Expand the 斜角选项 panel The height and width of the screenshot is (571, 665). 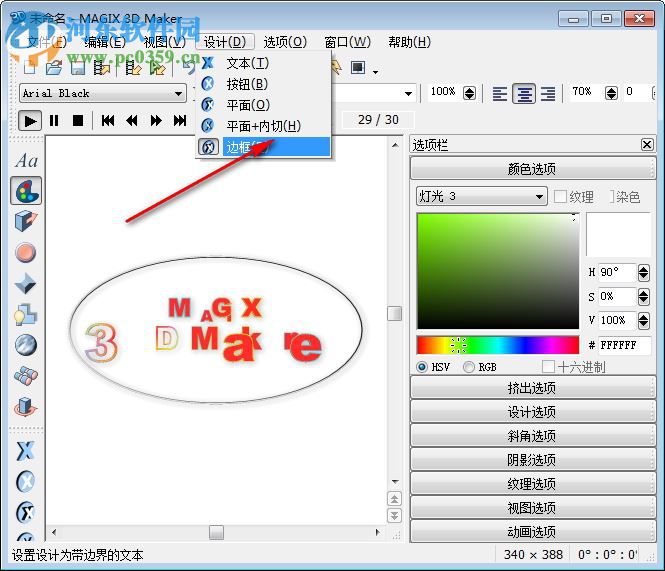pyautogui.click(x=532, y=436)
